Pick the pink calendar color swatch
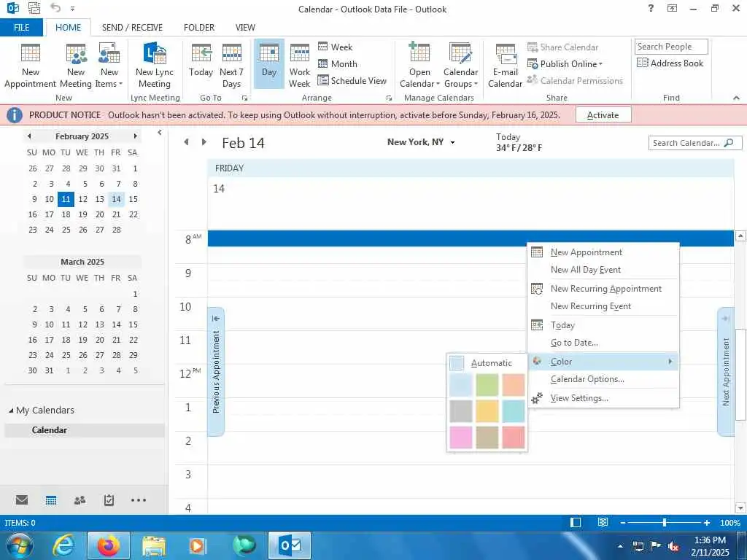Viewport: 747px width, 560px height. [461, 437]
